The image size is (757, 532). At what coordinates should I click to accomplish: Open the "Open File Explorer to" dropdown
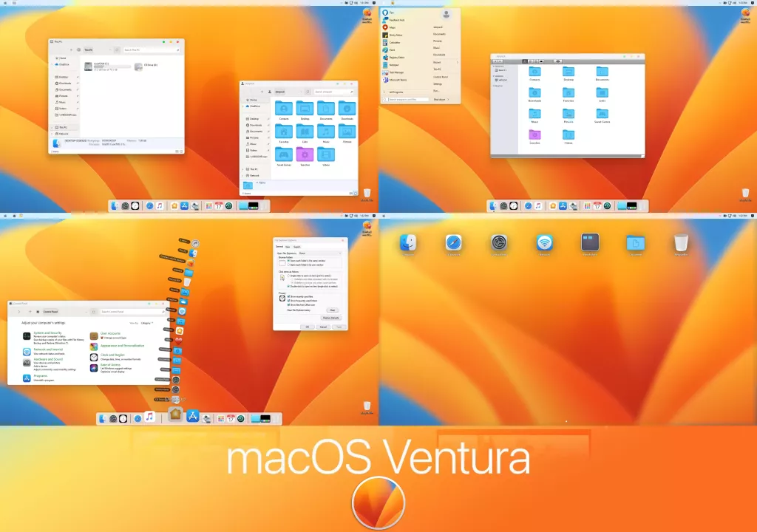(x=319, y=253)
